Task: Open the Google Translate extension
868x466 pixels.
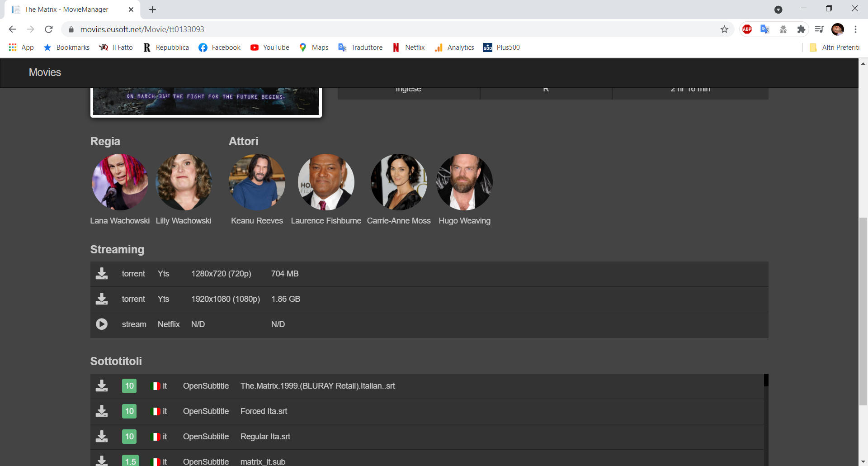Action: [765, 29]
